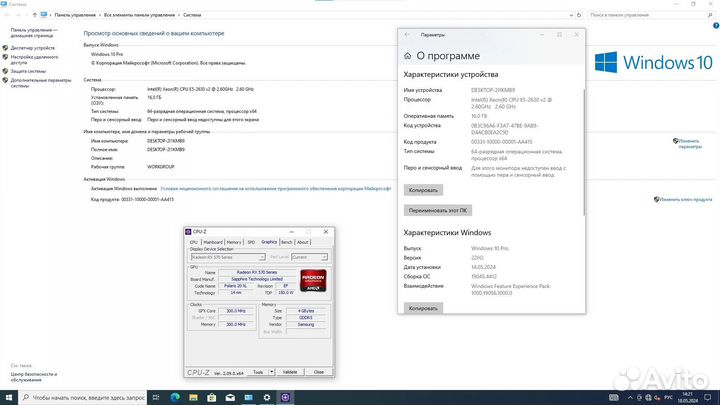The height and width of the screenshot is (405, 720).
Task: Expand the Tools dropdown arrow in CPU-Z
Action: click(270, 371)
